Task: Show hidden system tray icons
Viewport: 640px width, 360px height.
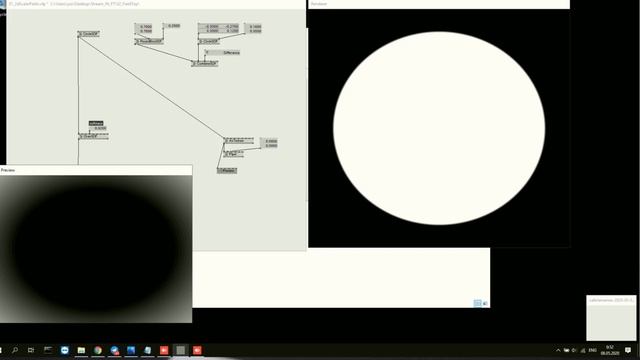Action: 558,350
